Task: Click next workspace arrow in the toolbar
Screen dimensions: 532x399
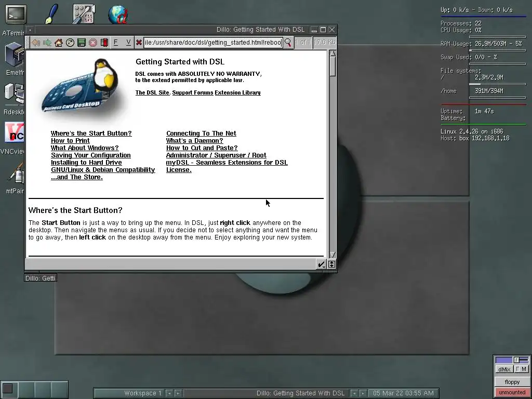Action: 178,393
